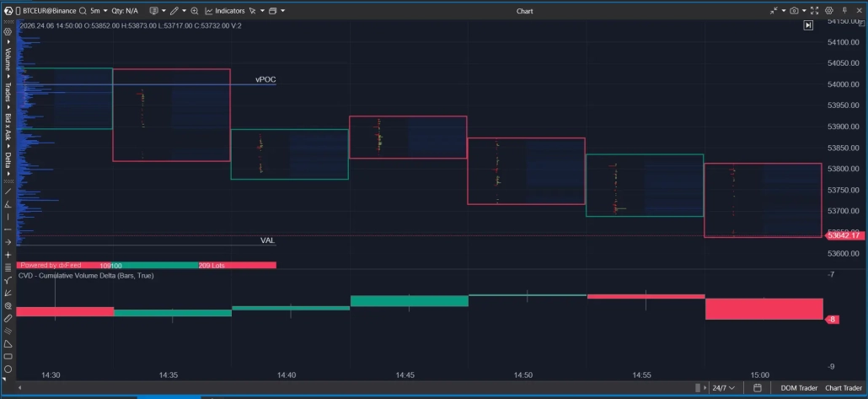
Task: Expand the overlay windows dropdown arrow
Action: pos(283,10)
